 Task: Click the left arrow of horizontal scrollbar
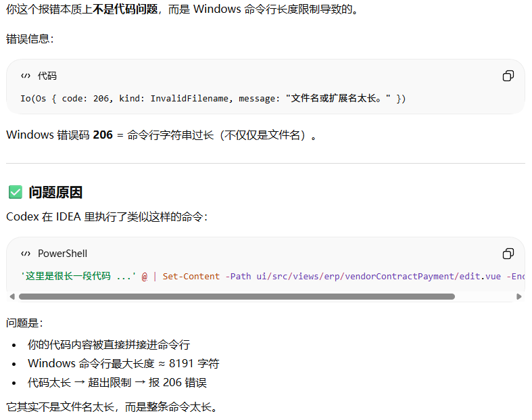tap(12, 296)
